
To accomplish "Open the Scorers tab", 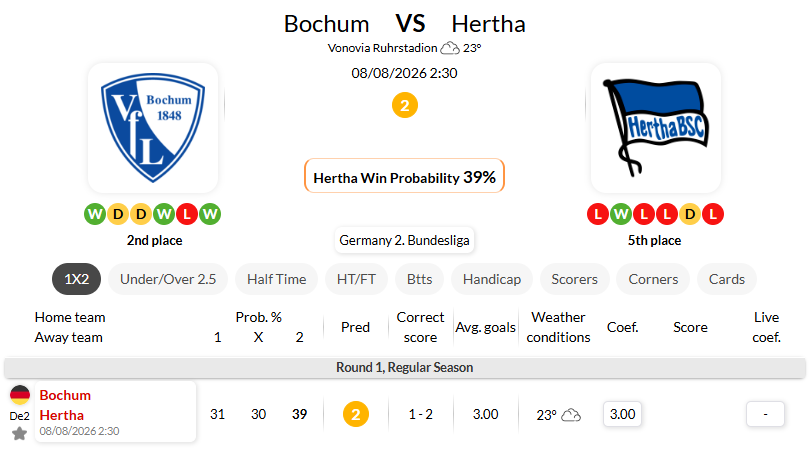I will pos(575,279).
